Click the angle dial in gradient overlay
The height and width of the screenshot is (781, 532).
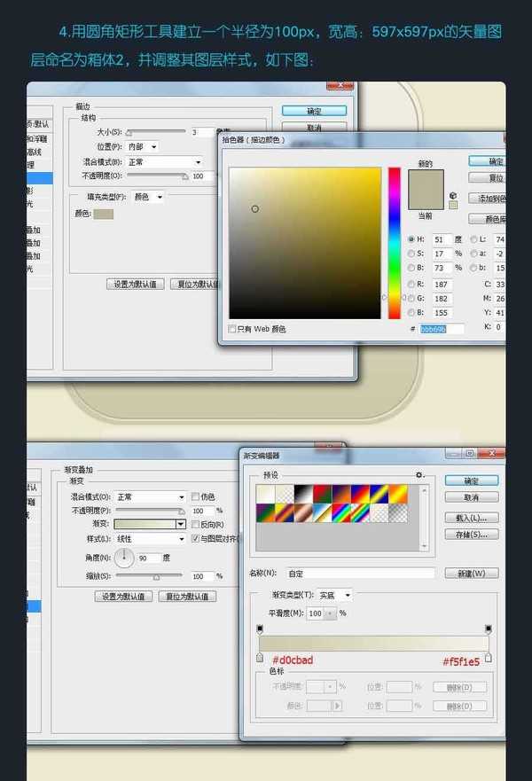point(124,558)
